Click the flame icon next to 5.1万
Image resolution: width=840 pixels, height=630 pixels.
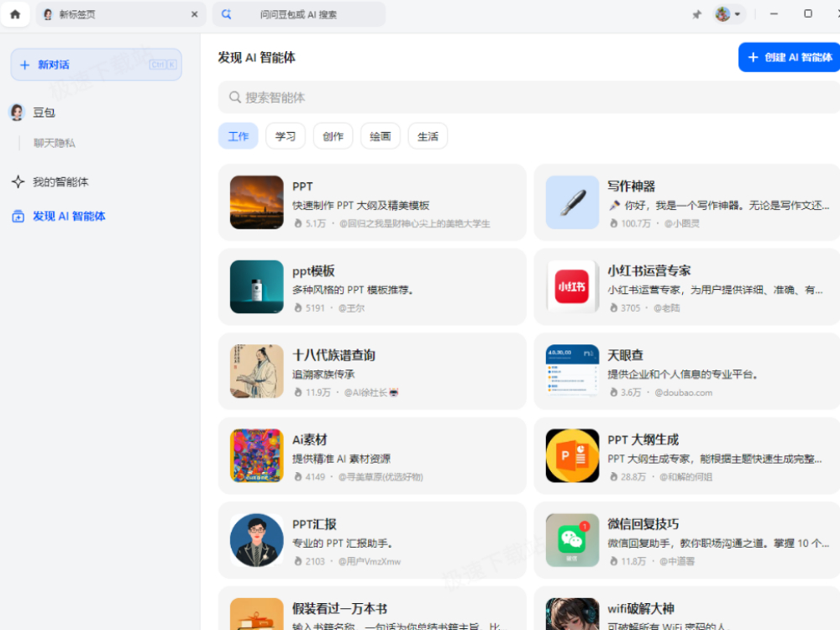pyautogui.click(x=298, y=223)
